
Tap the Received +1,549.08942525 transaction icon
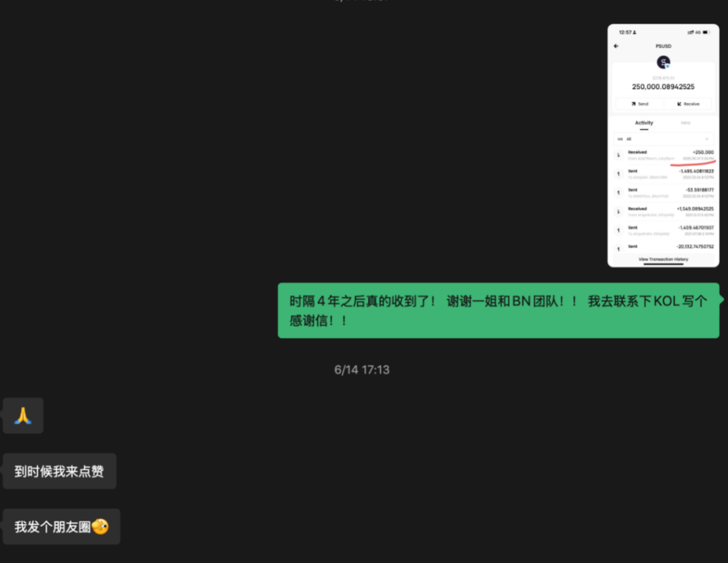point(618,211)
